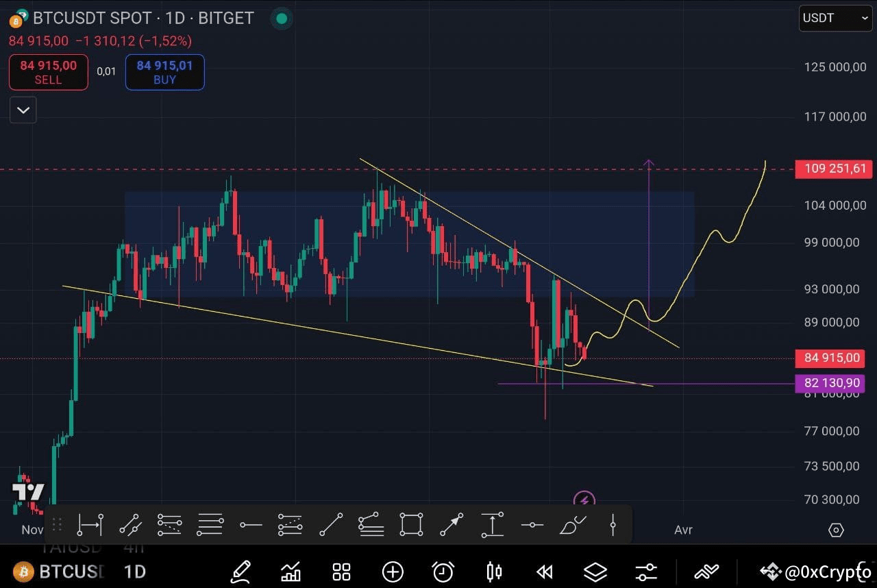877x588 pixels.
Task: Select the horizontal line tool
Action: tap(532, 525)
